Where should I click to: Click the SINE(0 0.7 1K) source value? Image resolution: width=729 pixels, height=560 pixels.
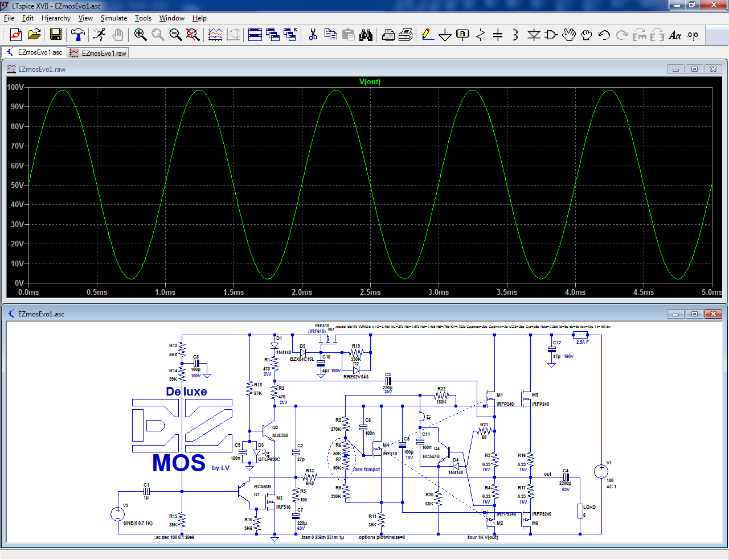click(x=138, y=523)
